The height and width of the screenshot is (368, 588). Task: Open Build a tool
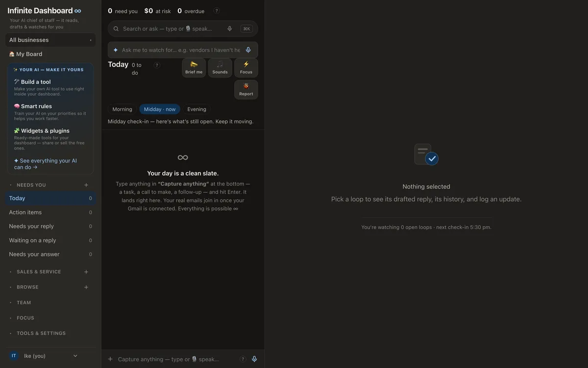click(50, 87)
